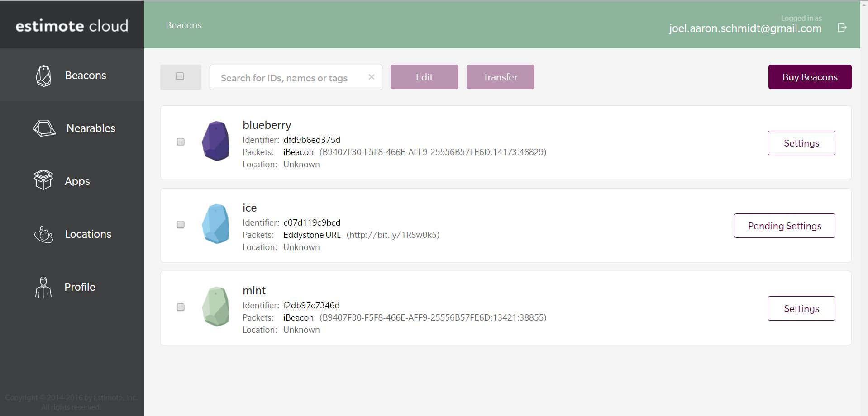Click mint's Unknown location value
This screenshot has height=416, width=868.
coord(301,330)
